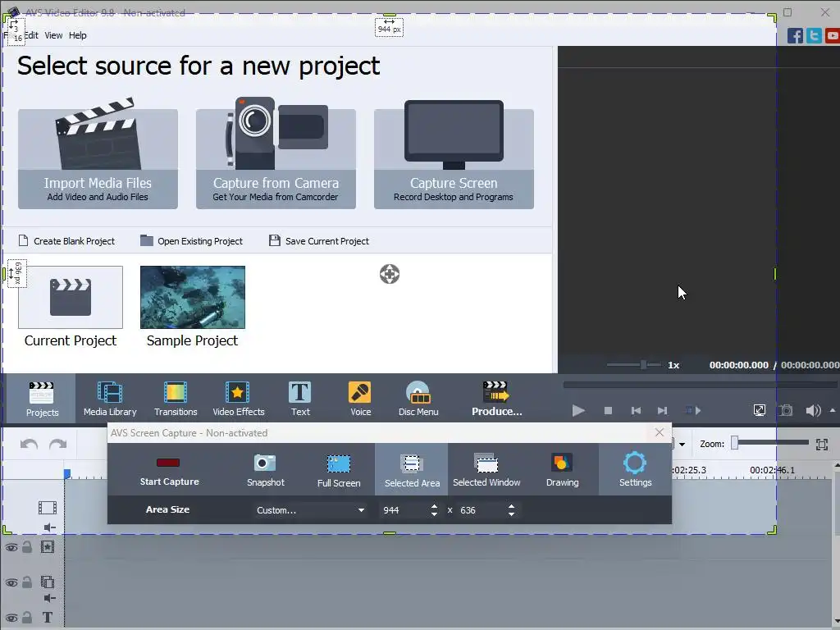
Task: Stop the preview playback
Action: [608, 410]
